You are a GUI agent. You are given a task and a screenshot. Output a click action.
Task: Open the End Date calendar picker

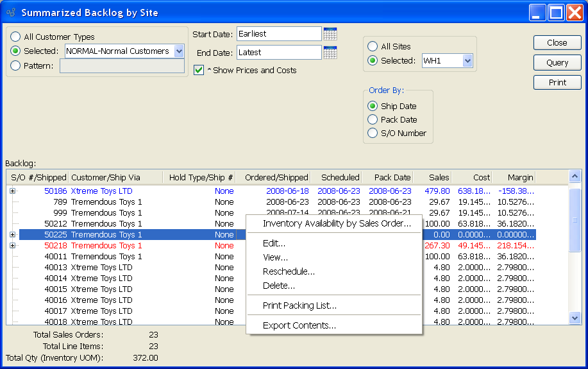[x=330, y=53]
